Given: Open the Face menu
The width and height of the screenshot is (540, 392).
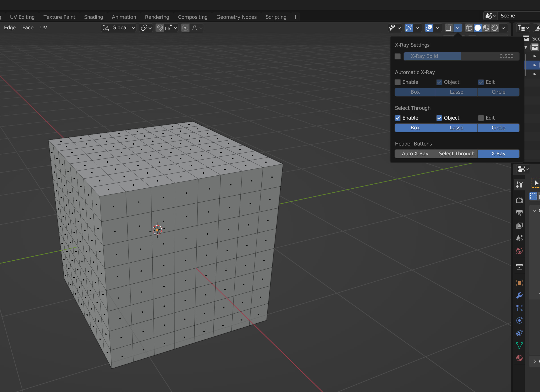Looking at the screenshot, I should [x=28, y=28].
